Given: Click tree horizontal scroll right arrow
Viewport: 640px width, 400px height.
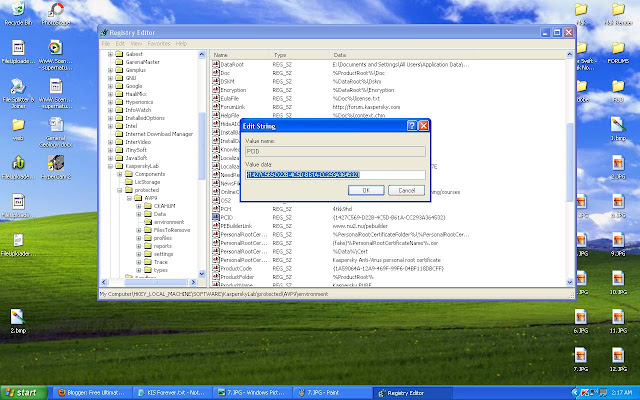Looking at the screenshot, I should click(x=193, y=282).
